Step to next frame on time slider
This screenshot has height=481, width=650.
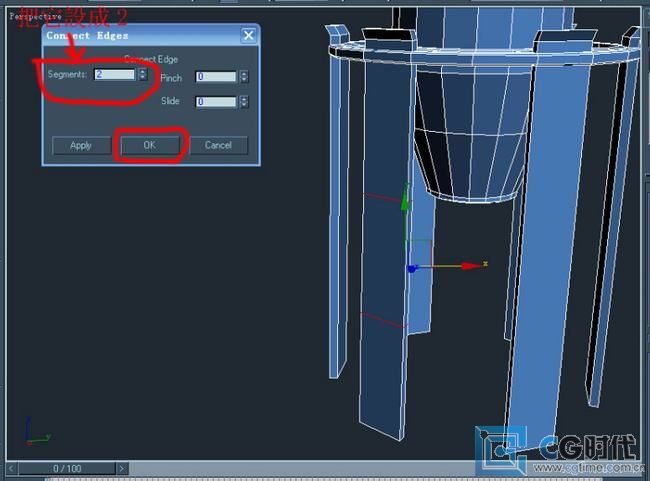click(121, 469)
